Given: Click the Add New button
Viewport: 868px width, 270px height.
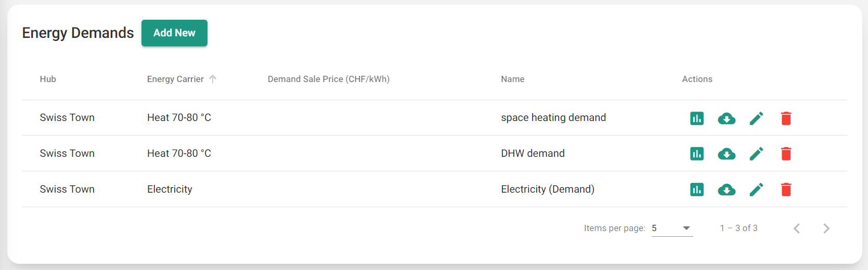Looking at the screenshot, I should (x=174, y=33).
